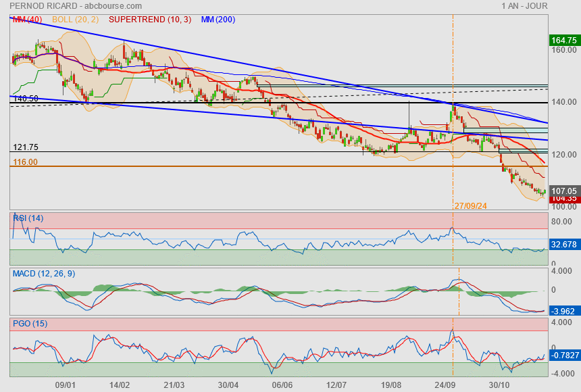Select the MM (40) legend label
This screenshot has width=581, height=392.
pyautogui.click(x=28, y=20)
